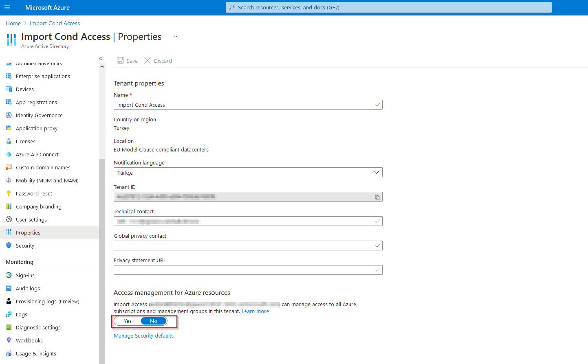Open the more options ellipsis menu
Image resolution: width=588 pixels, height=364 pixels.
point(175,37)
